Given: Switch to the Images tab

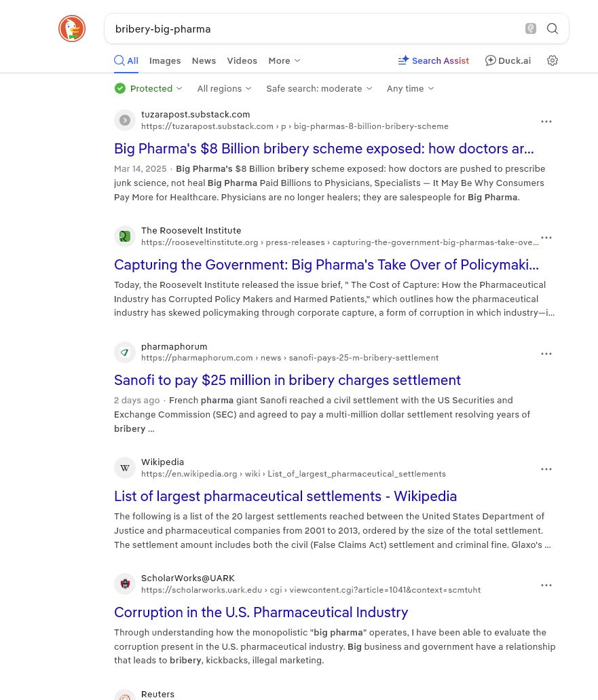Looking at the screenshot, I should point(165,60).
